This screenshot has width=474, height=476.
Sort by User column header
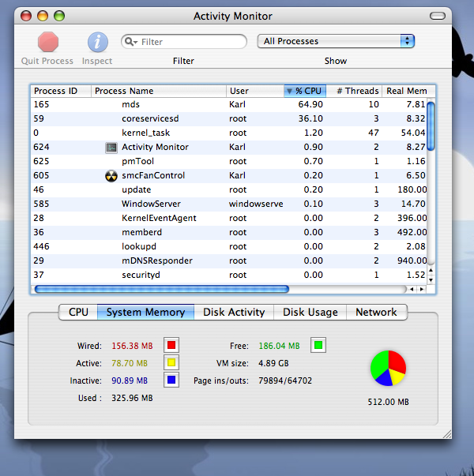pos(255,91)
